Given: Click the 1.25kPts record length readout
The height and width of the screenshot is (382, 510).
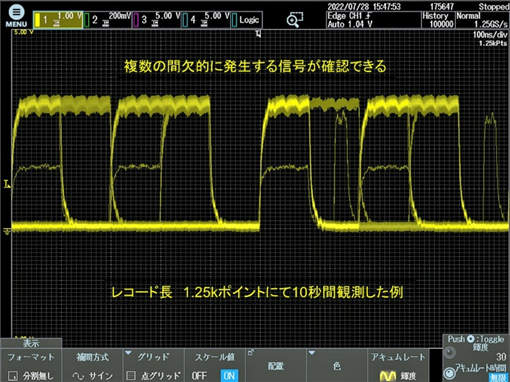Looking at the screenshot, I should pyautogui.click(x=493, y=43).
